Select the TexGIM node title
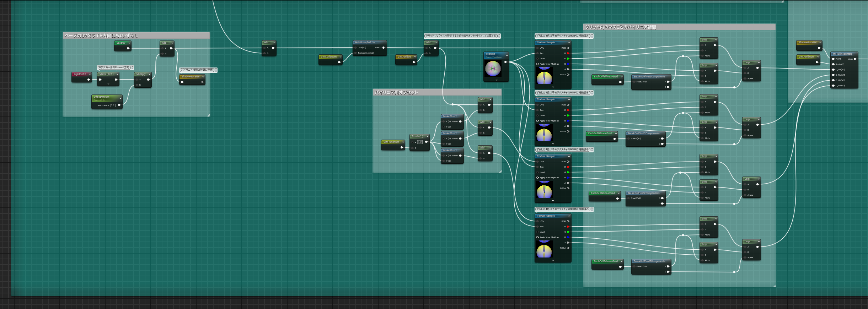Image resolution: width=868 pixels, height=309 pixels. (x=490, y=54)
